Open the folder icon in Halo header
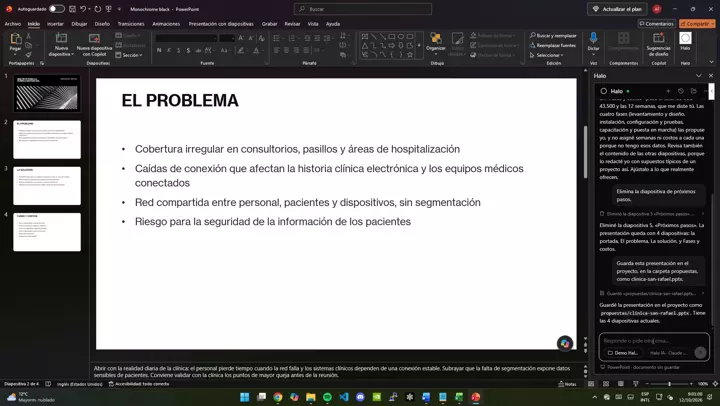Viewport: 720px width, 406px height. pyautogui.click(x=693, y=91)
